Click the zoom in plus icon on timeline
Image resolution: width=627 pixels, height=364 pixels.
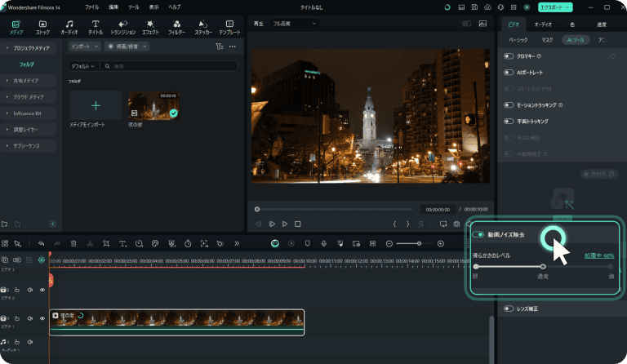(441, 243)
